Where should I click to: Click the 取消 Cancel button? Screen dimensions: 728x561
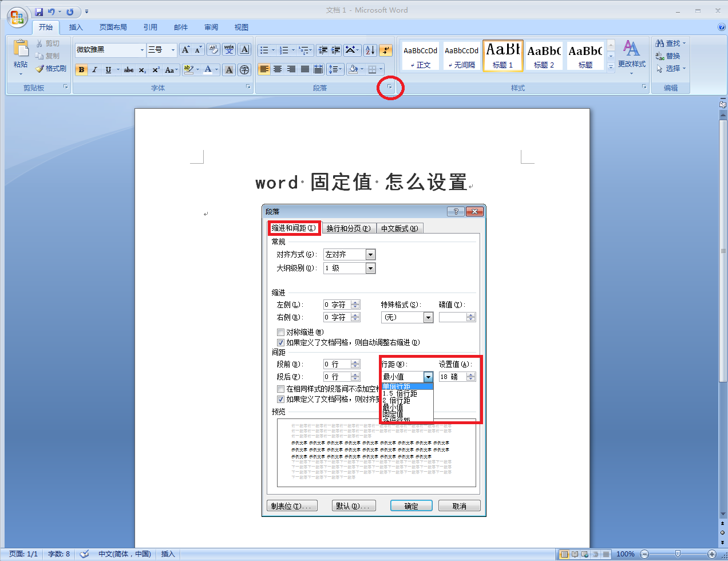(459, 506)
